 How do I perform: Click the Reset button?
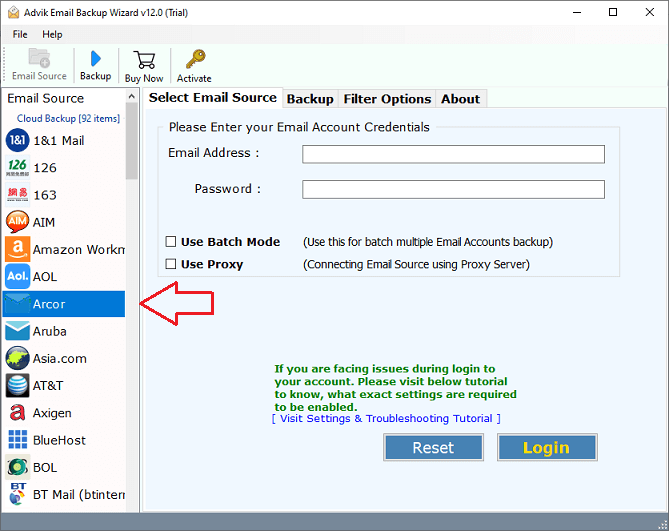(x=433, y=447)
